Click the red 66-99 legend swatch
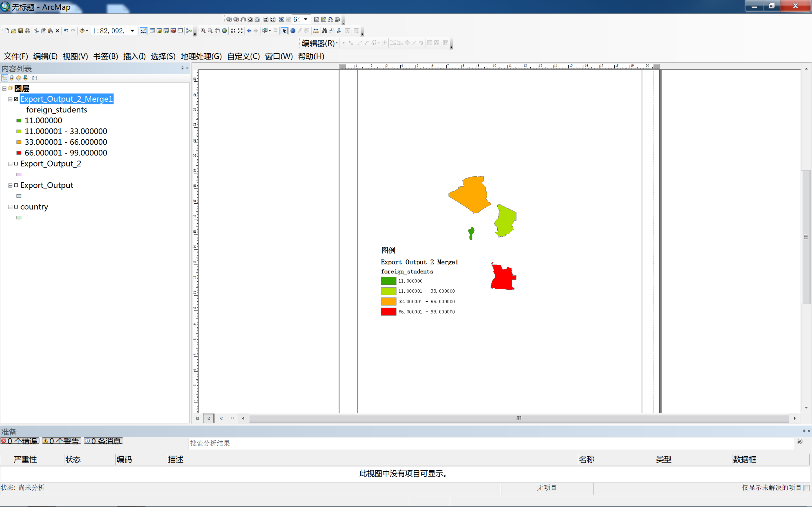Screen dimensions: 812x507 click(388, 312)
